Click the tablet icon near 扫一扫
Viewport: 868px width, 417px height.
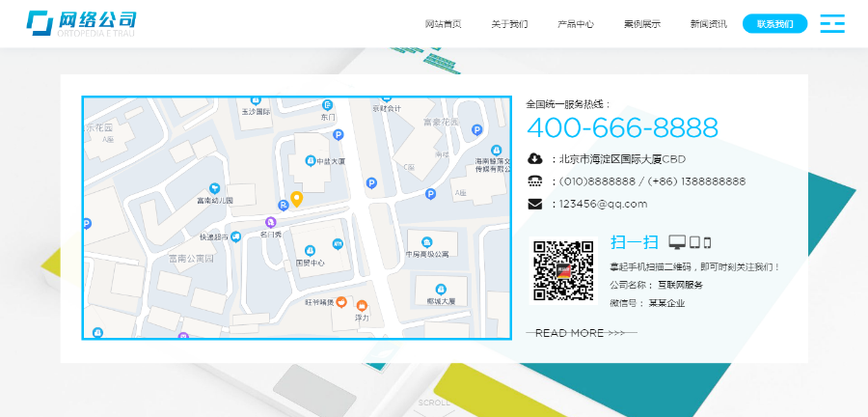click(694, 242)
